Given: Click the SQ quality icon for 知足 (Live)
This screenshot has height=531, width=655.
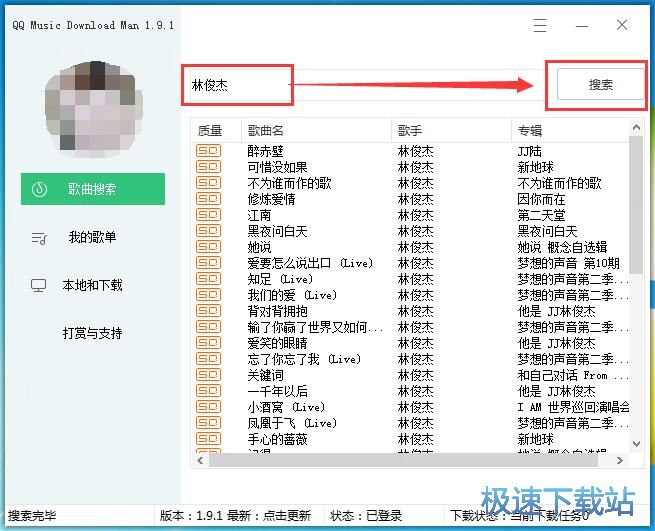Looking at the screenshot, I should 208,279.
